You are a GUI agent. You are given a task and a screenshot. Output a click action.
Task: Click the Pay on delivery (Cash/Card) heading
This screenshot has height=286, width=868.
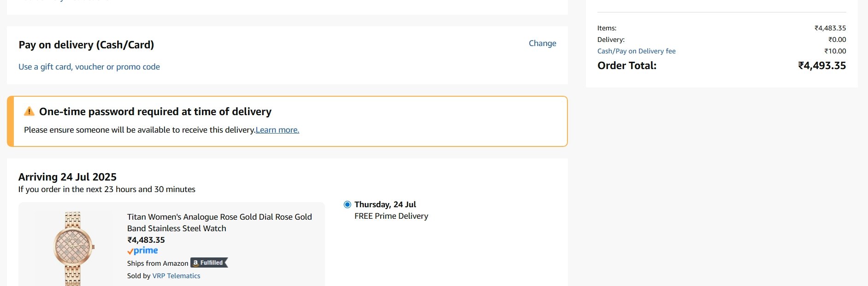click(86, 45)
